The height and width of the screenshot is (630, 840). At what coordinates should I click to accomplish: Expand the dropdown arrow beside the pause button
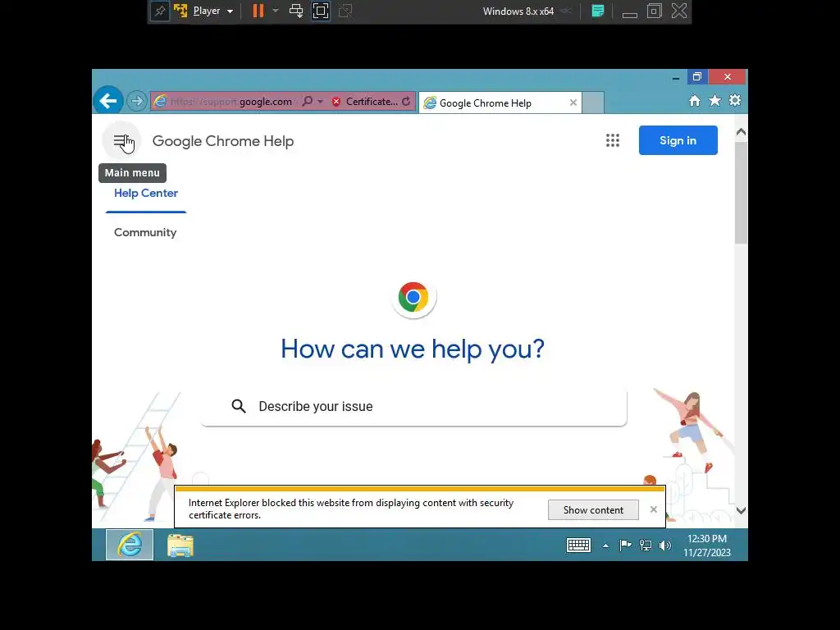pos(276,11)
